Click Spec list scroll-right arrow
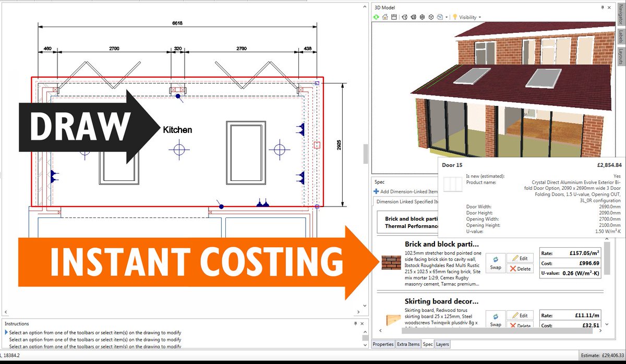Screen dimensions: 626x364 (601, 331)
